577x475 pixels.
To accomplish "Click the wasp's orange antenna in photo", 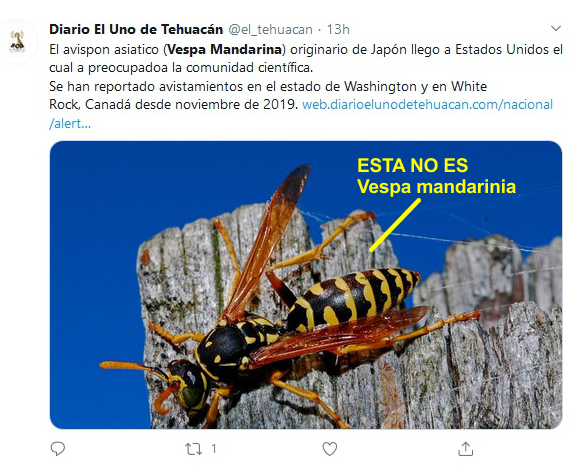I will [133, 368].
